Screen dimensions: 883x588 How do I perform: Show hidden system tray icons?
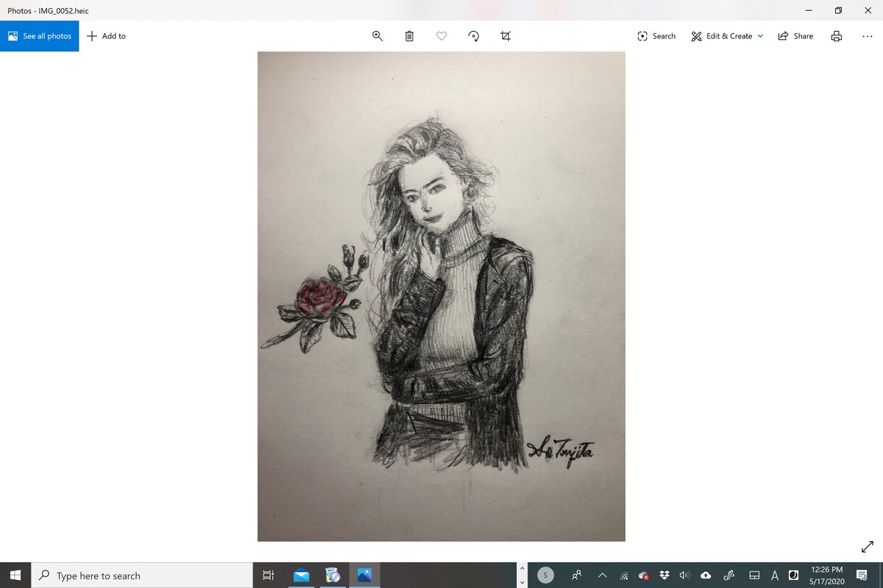click(602, 576)
